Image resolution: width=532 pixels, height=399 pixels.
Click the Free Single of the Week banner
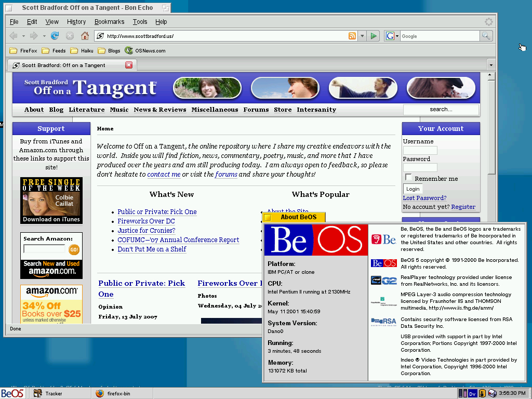click(x=51, y=201)
